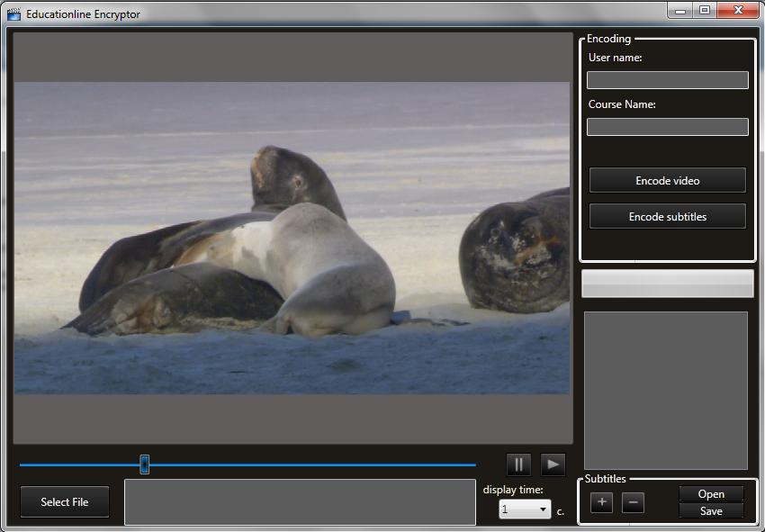
Task: Close the Educationline Encryptor window
Action: [x=738, y=11]
